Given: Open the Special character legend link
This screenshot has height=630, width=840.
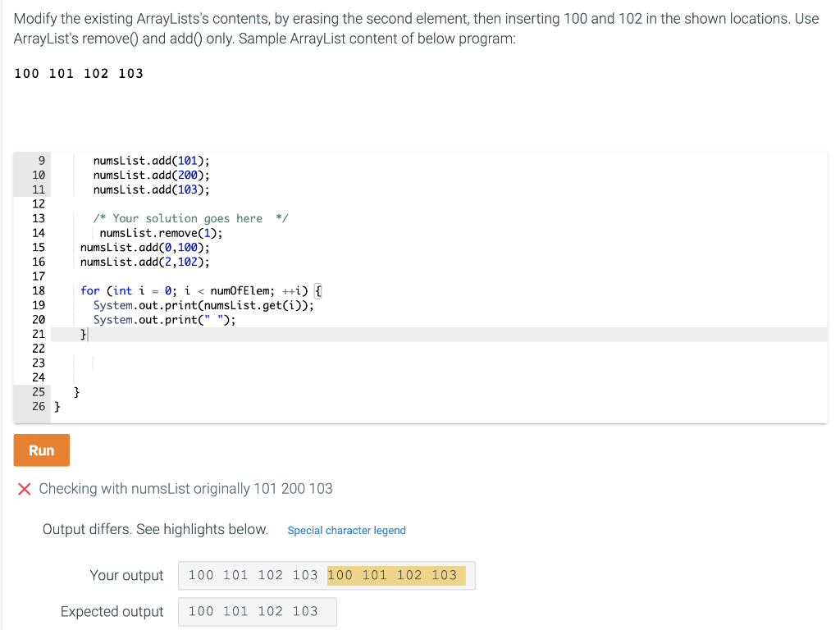Looking at the screenshot, I should (347, 531).
